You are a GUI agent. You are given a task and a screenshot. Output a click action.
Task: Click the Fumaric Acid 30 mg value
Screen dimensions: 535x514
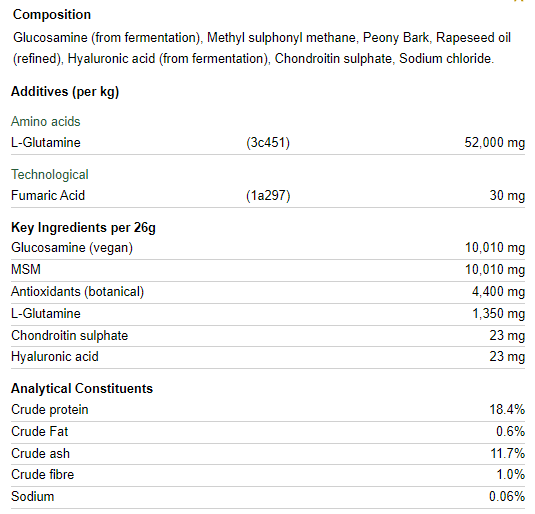[x=507, y=196]
